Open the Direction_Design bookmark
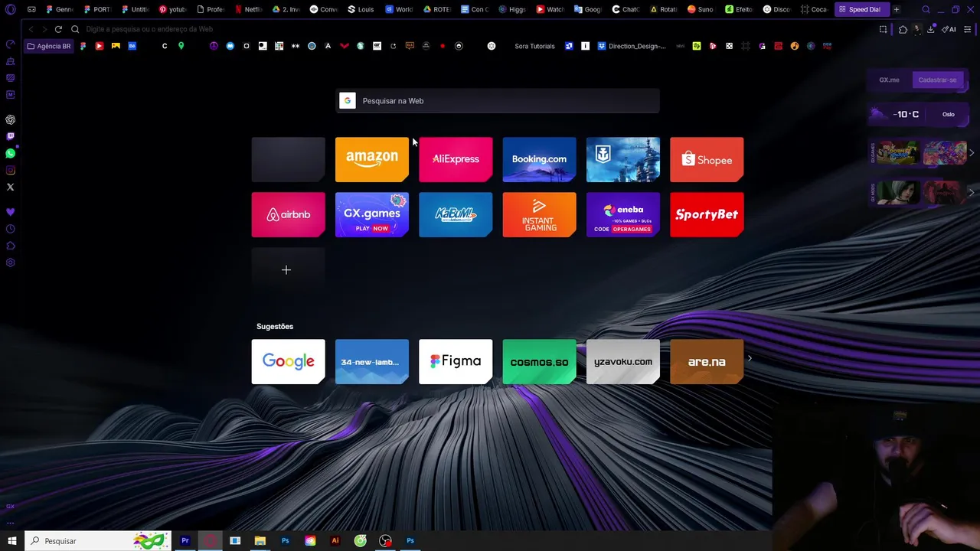 point(632,46)
